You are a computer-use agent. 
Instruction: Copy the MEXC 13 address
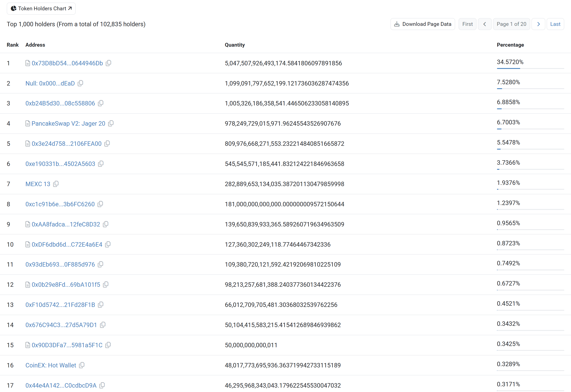coord(56,184)
